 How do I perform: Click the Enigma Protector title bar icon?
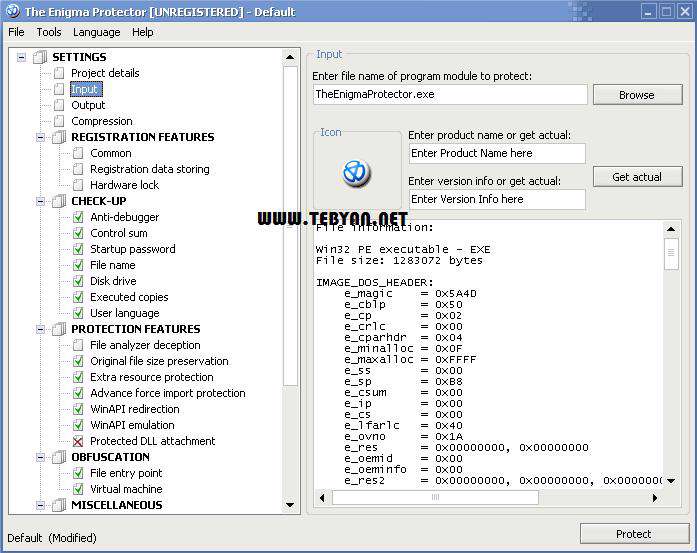point(12,12)
